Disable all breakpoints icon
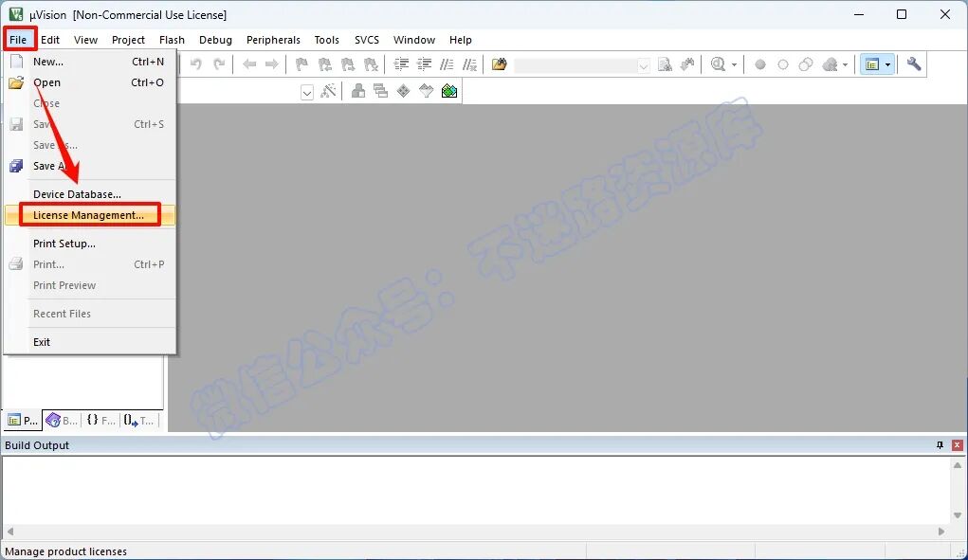This screenshot has height=560, width=968. (x=806, y=64)
